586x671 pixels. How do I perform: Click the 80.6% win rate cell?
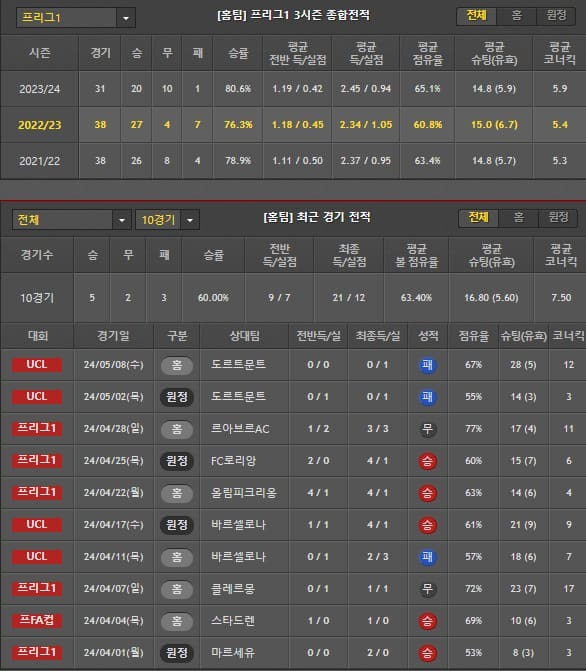(x=238, y=89)
